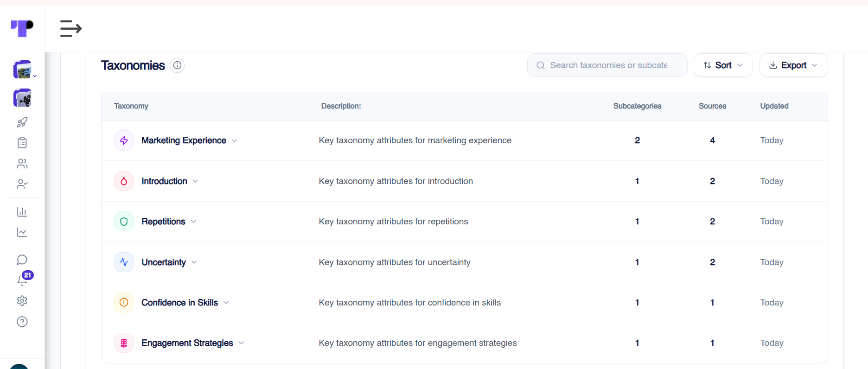Open the bar chart icon in sidebar
This screenshot has width=868, height=369.
tap(22, 212)
